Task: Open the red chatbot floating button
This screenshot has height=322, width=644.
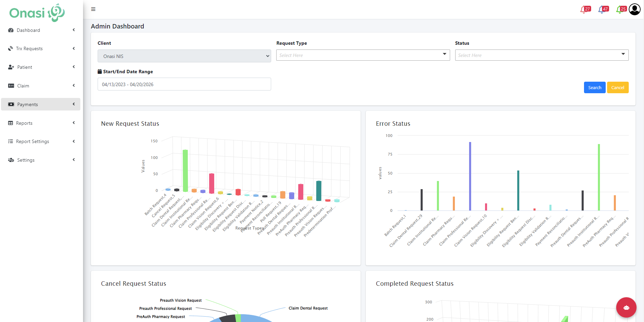Action: tap(626, 307)
